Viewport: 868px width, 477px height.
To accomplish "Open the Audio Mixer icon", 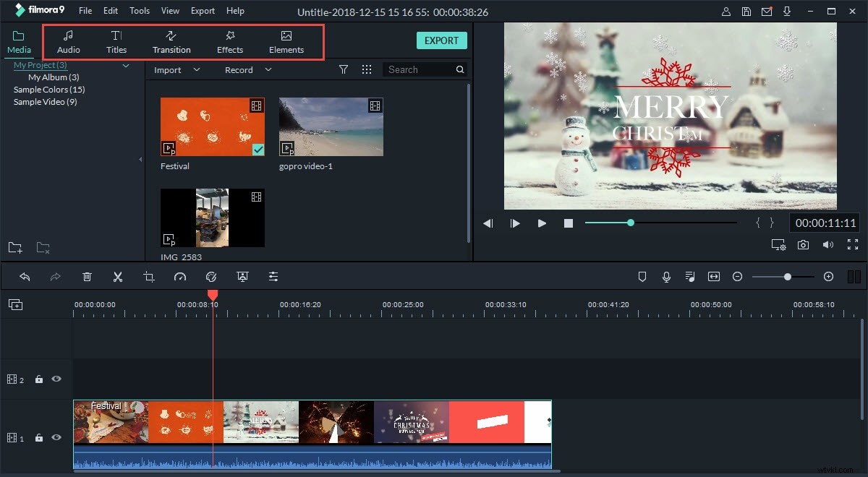I will pyautogui.click(x=689, y=276).
